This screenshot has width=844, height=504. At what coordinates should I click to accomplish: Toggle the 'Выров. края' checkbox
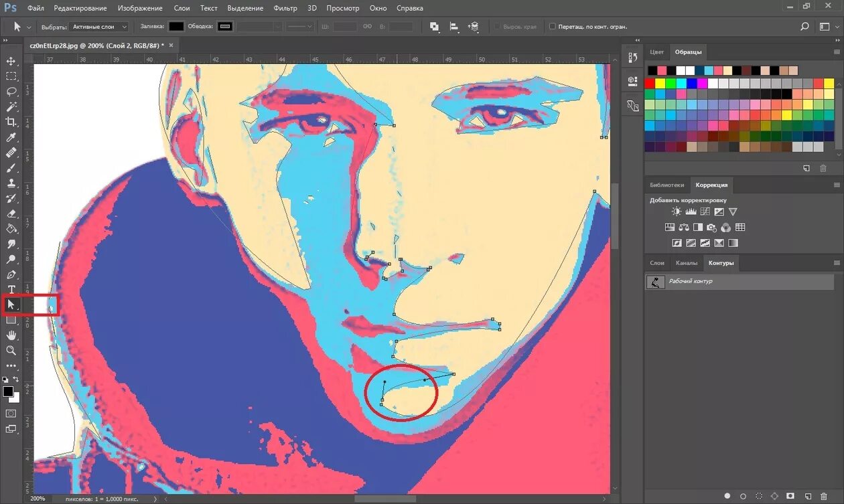[x=497, y=27]
